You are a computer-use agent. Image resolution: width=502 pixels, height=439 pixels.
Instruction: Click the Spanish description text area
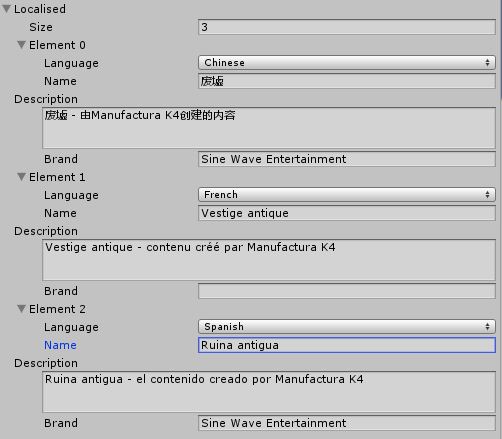tap(269, 392)
